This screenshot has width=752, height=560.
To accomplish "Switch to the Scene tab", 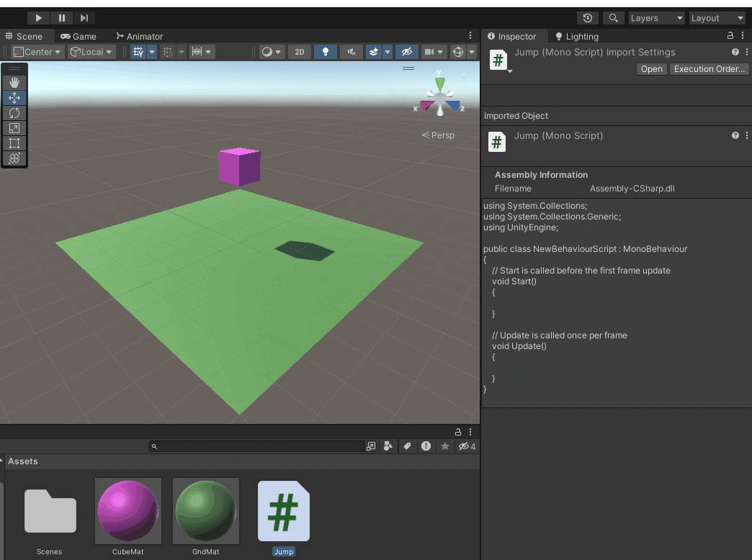I will click(x=24, y=37).
